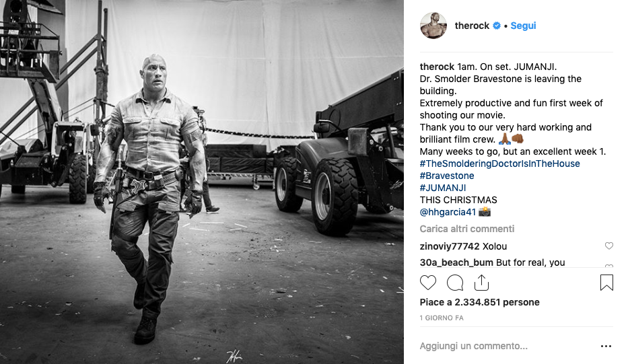Open the #Bravestone hashtag
The image size is (628, 364).
(x=447, y=176)
